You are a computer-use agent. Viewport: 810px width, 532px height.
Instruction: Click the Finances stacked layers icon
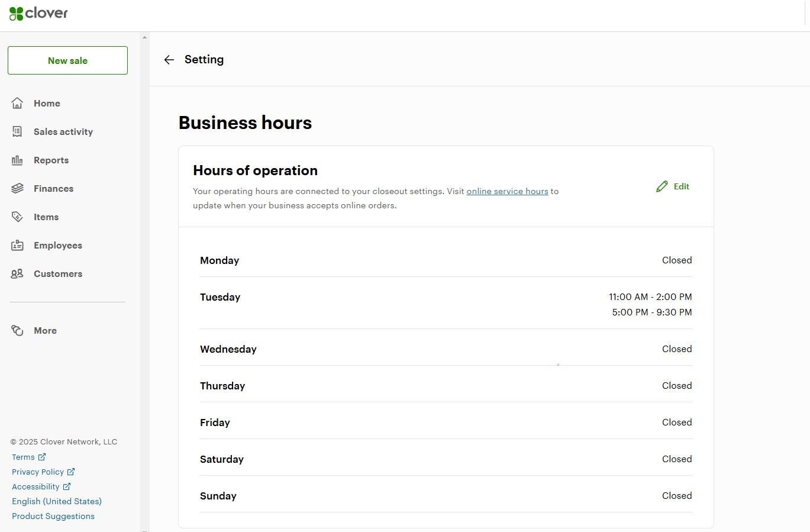click(17, 189)
